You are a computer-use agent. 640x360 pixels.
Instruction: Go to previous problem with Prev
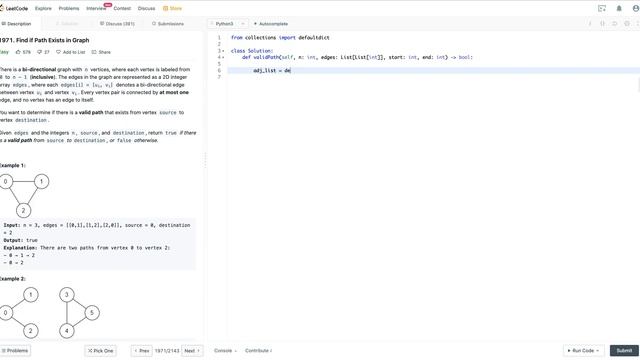(x=142, y=351)
